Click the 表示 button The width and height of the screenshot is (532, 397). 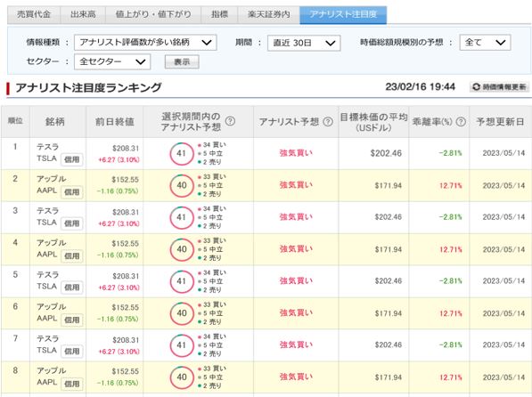pyautogui.click(x=182, y=62)
